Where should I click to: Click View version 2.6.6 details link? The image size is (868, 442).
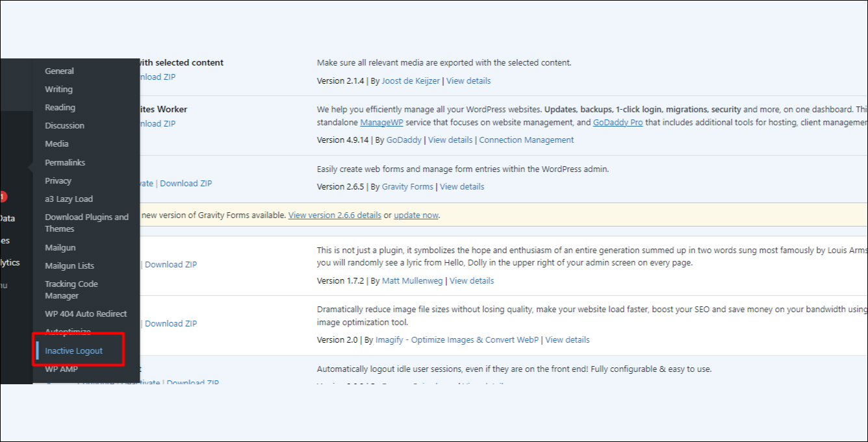pyautogui.click(x=335, y=215)
